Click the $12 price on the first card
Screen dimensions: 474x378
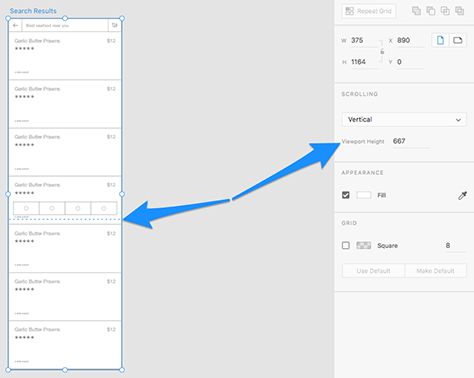coord(111,41)
